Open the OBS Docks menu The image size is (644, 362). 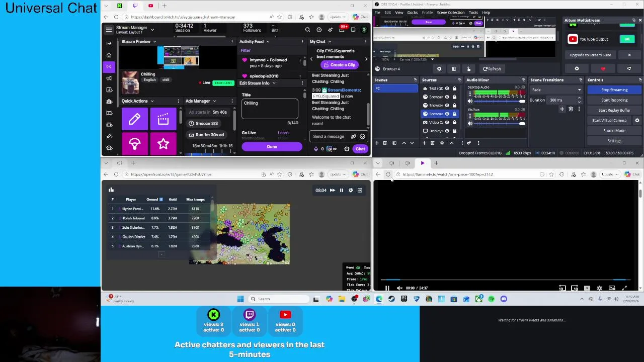coord(412,13)
